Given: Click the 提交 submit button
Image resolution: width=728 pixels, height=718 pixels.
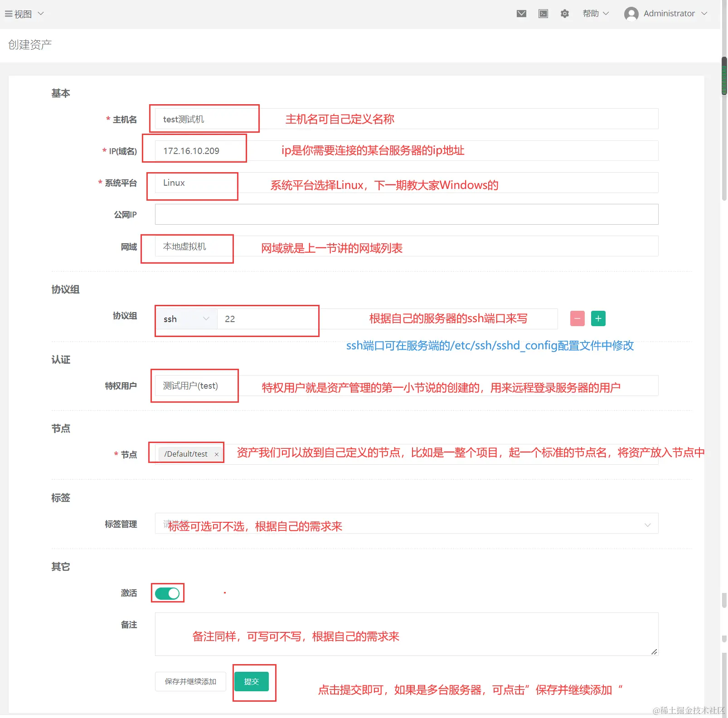Looking at the screenshot, I should pyautogui.click(x=252, y=681).
